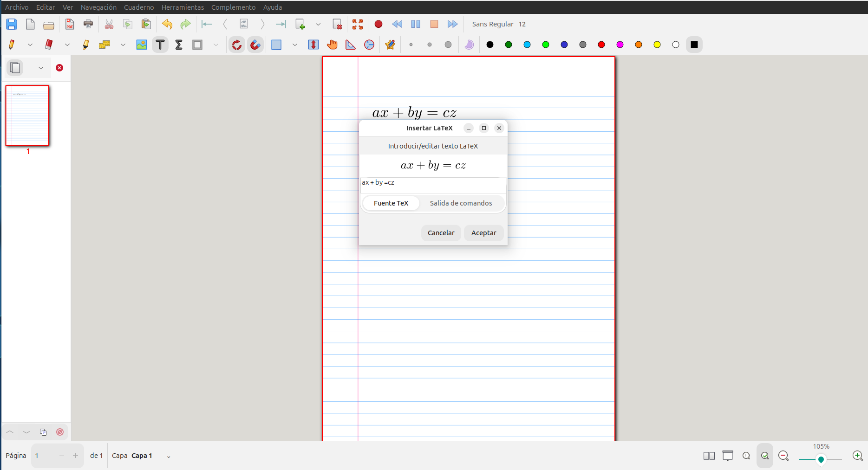The width and height of the screenshot is (868, 470).
Task: Zoom in with the plus magnifier
Action: [858, 456]
